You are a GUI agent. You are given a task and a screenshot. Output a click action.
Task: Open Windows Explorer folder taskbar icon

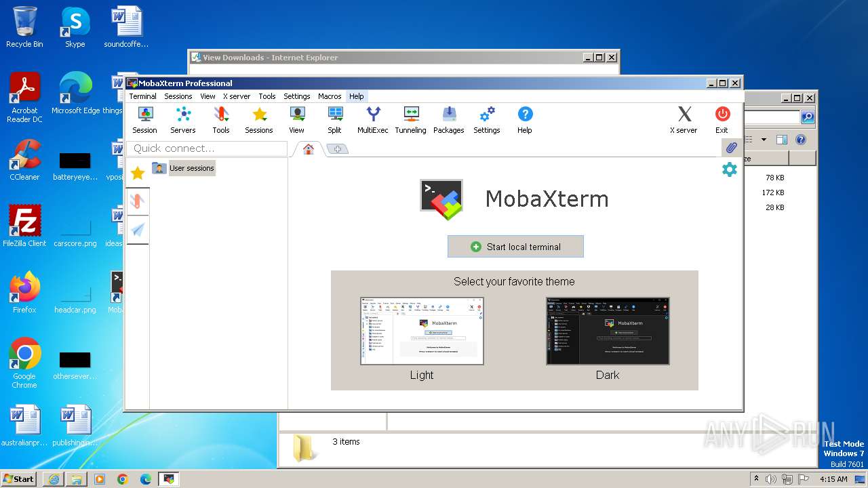tap(77, 479)
